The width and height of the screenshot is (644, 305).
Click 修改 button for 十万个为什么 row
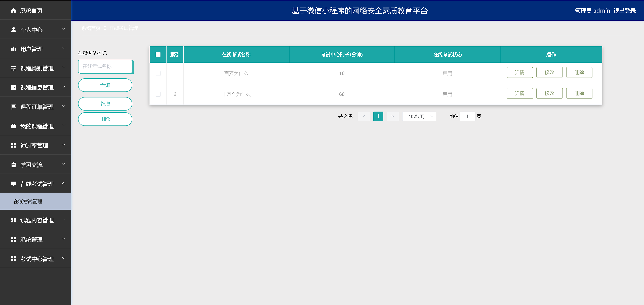(549, 93)
